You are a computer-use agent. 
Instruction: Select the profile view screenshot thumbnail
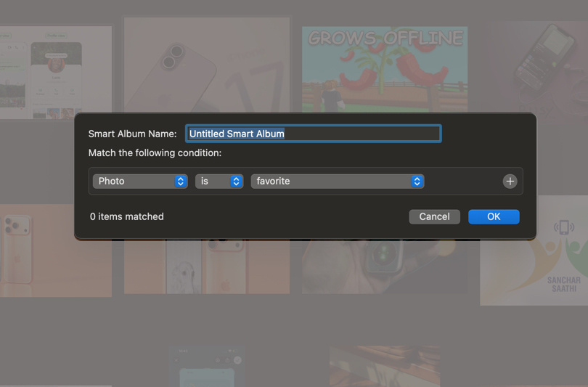coord(56,73)
